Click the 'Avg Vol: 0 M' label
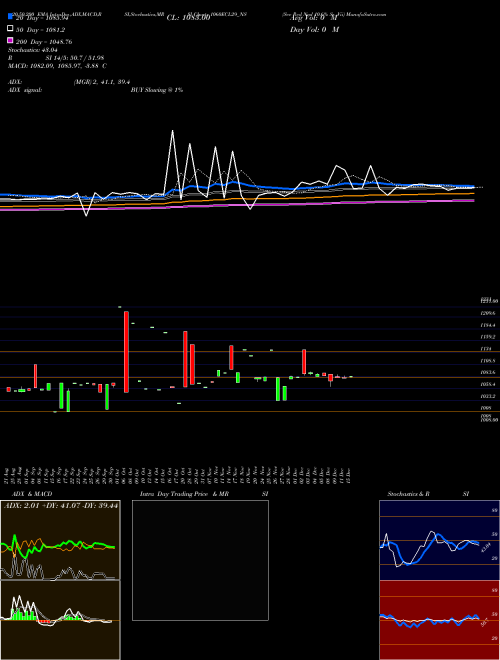Screen dimensions: 500x660 click(314, 18)
